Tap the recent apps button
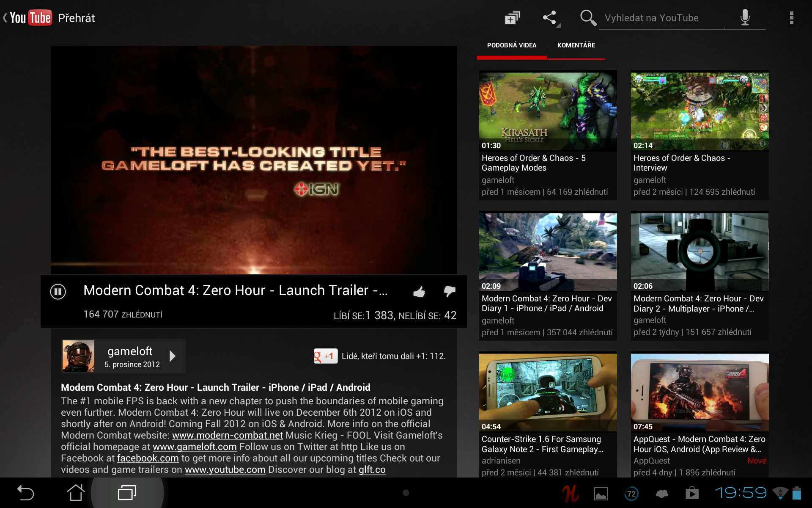Image resolution: width=812 pixels, height=508 pixels. (x=127, y=493)
